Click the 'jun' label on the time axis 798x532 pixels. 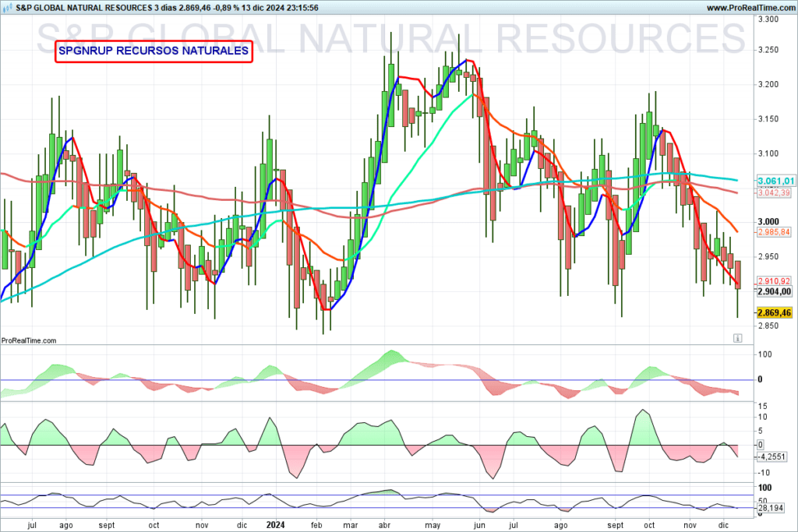(479, 525)
